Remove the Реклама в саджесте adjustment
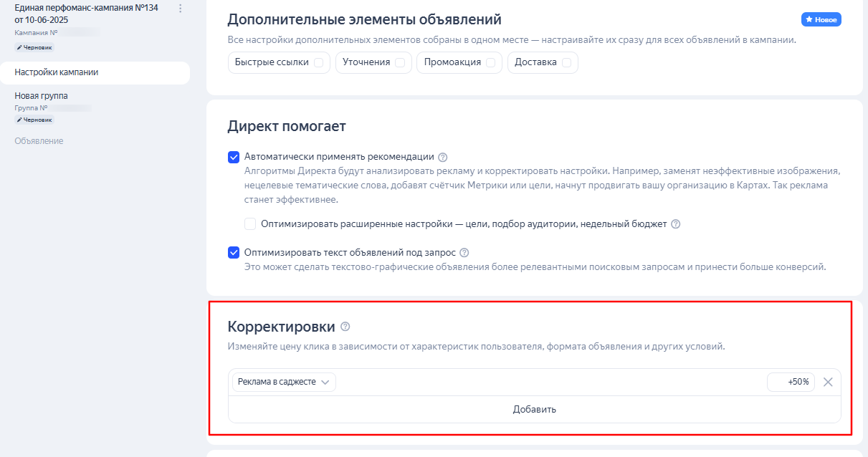 click(x=828, y=382)
